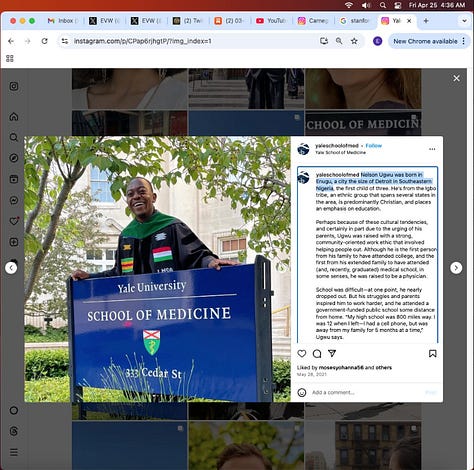Open mosesyohanna56 liker profile
The height and width of the screenshot is (470, 474).
point(341,368)
